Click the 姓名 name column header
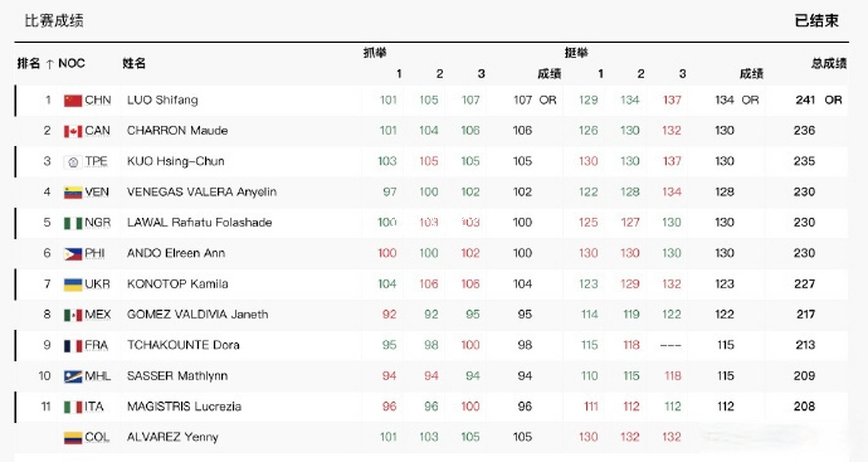This screenshot has height=462, width=868. (x=134, y=64)
